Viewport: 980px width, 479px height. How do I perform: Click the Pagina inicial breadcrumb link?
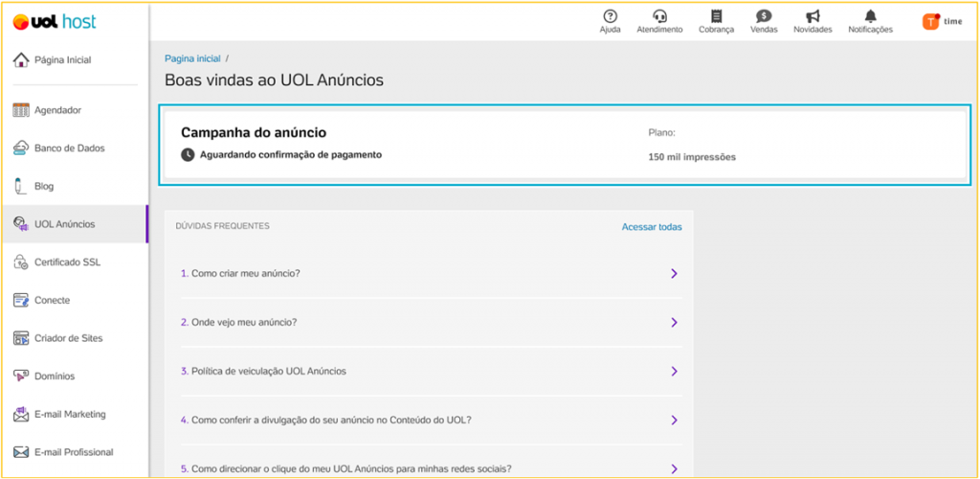tap(192, 58)
